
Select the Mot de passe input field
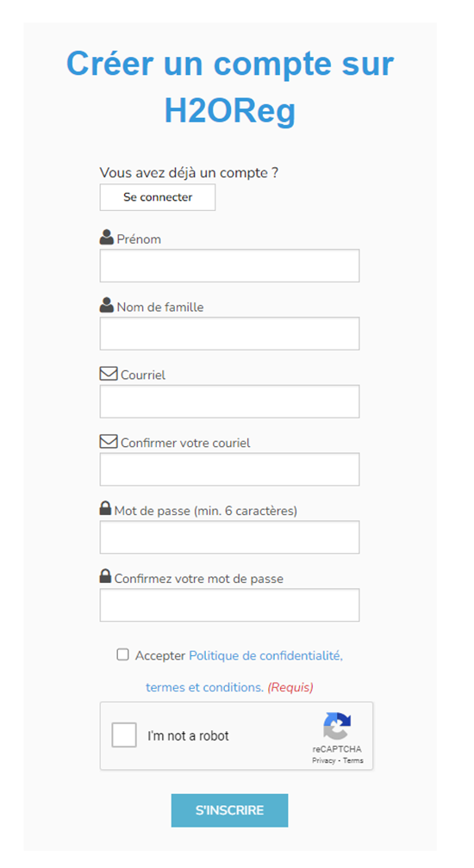(x=229, y=537)
